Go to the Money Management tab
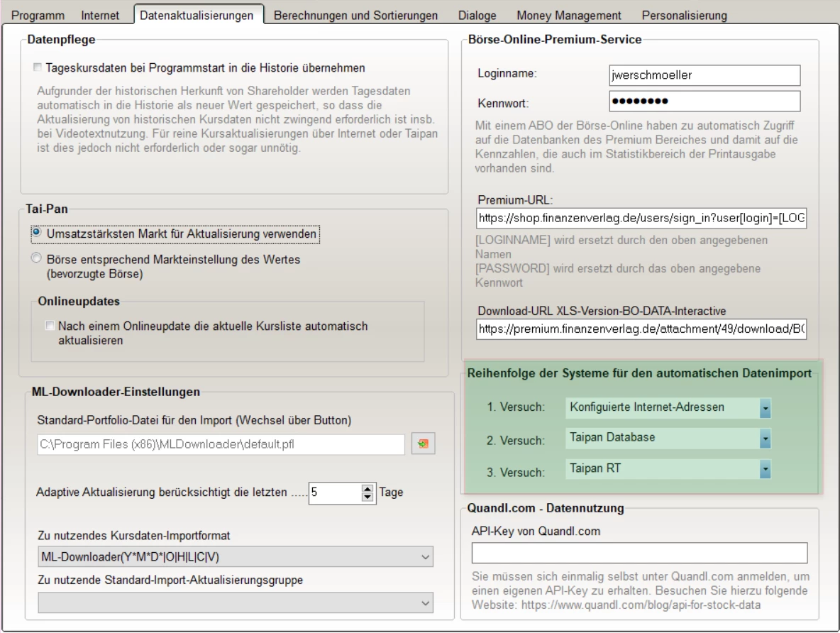This screenshot has height=633, width=840. (569, 16)
